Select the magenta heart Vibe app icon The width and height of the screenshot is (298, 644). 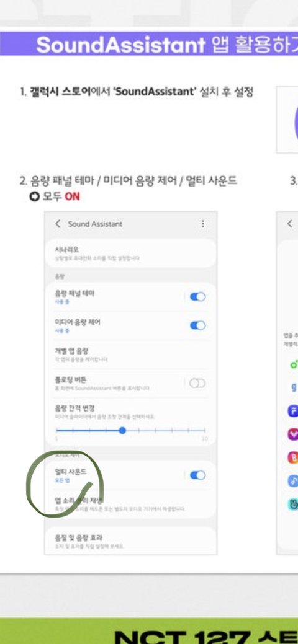pyautogui.click(x=293, y=434)
